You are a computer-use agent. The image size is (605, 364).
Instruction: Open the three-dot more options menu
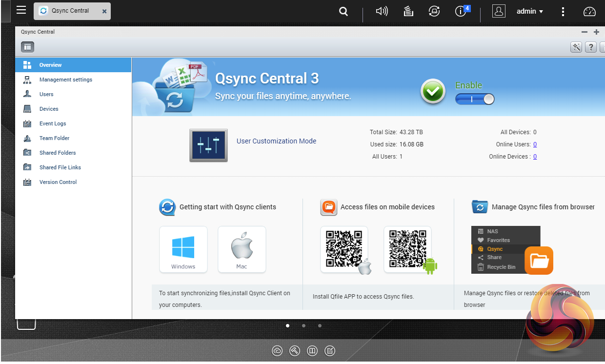click(563, 11)
